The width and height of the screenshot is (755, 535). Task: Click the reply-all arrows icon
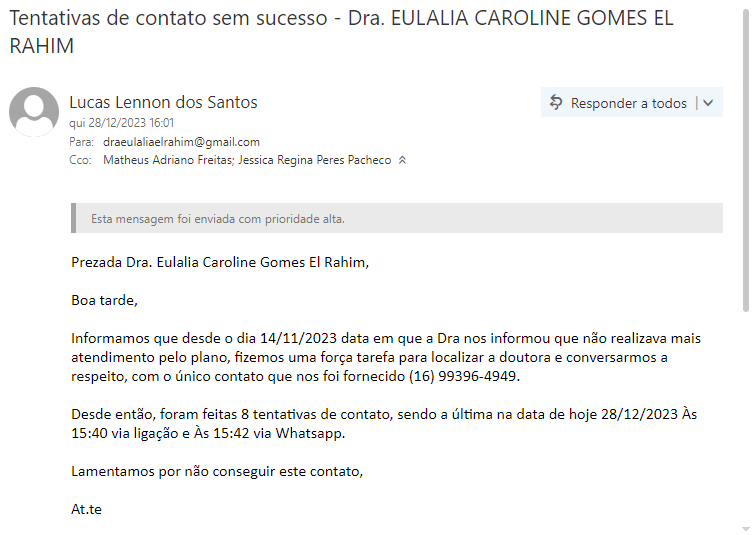(x=557, y=103)
